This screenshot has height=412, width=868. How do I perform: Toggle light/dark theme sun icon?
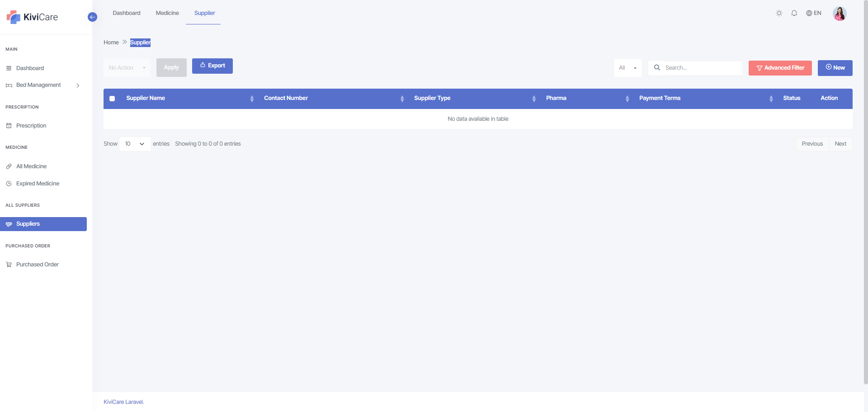coord(779,13)
